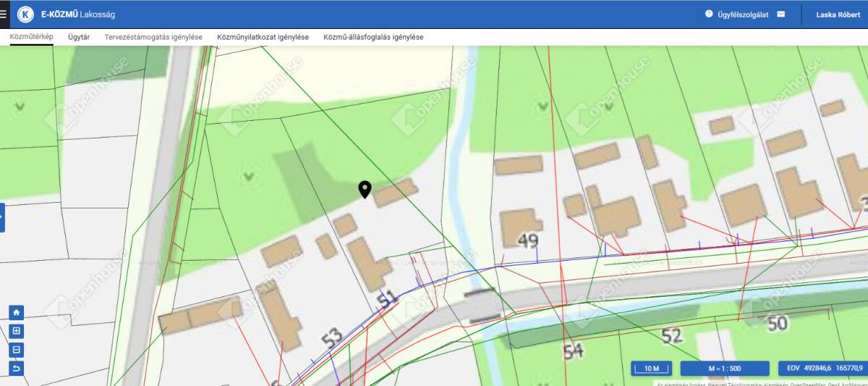Image resolution: width=868 pixels, height=386 pixels.
Task: Click the black location pin marker
Action: pos(365,190)
